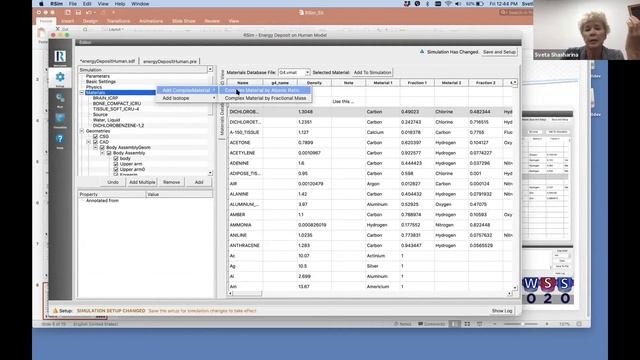
Task: Select the Add ComplexMaterial menu entry
Action: click(x=187, y=90)
